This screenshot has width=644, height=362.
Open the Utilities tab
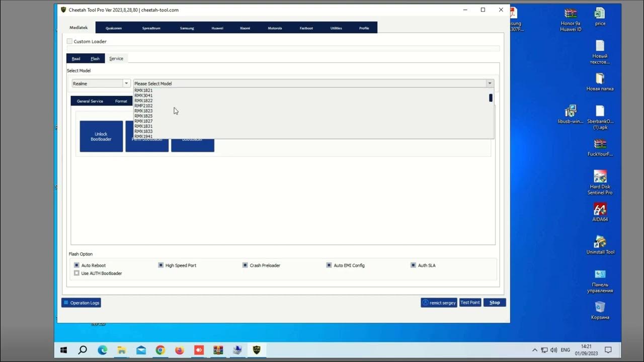point(336,28)
